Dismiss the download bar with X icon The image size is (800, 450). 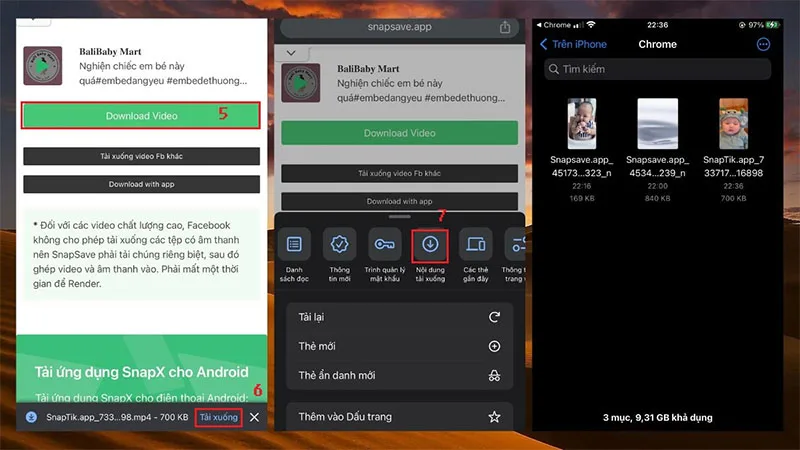click(x=254, y=417)
